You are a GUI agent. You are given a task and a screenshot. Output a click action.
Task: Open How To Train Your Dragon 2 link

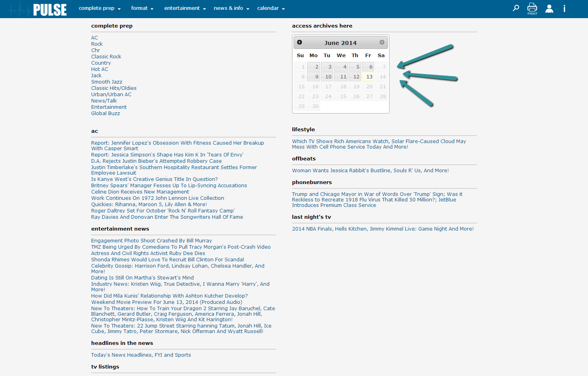click(183, 314)
